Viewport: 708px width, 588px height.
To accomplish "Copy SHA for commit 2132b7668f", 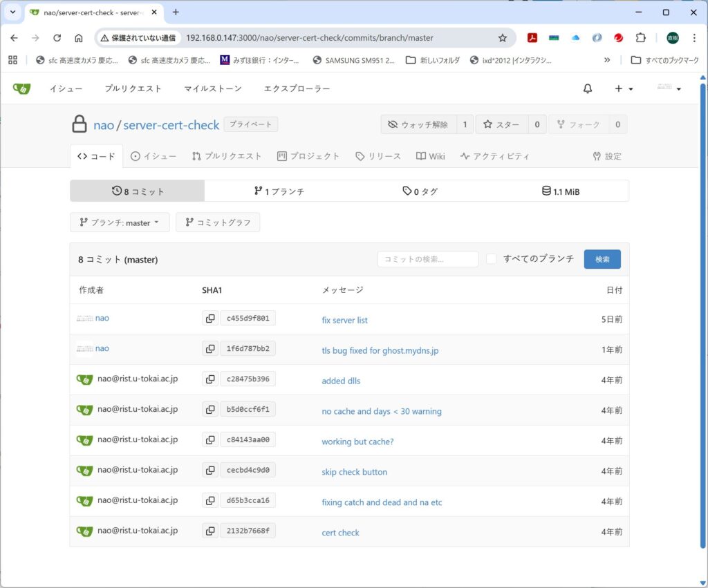I will [210, 531].
